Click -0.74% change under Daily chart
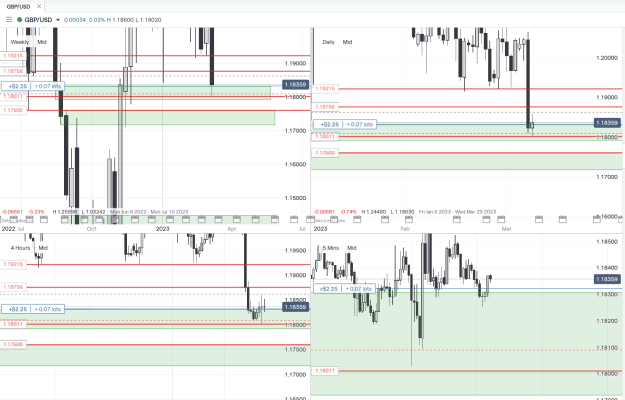Image resolution: width=625 pixels, height=400 pixels. [348, 212]
